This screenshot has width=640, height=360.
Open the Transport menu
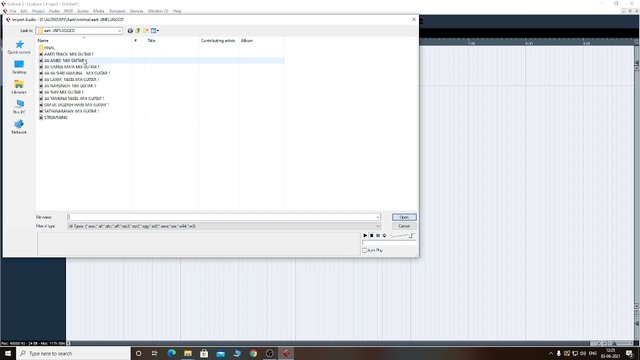117,11
